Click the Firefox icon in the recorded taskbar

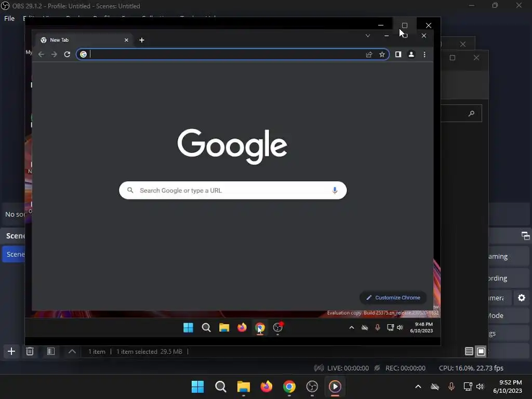click(242, 327)
